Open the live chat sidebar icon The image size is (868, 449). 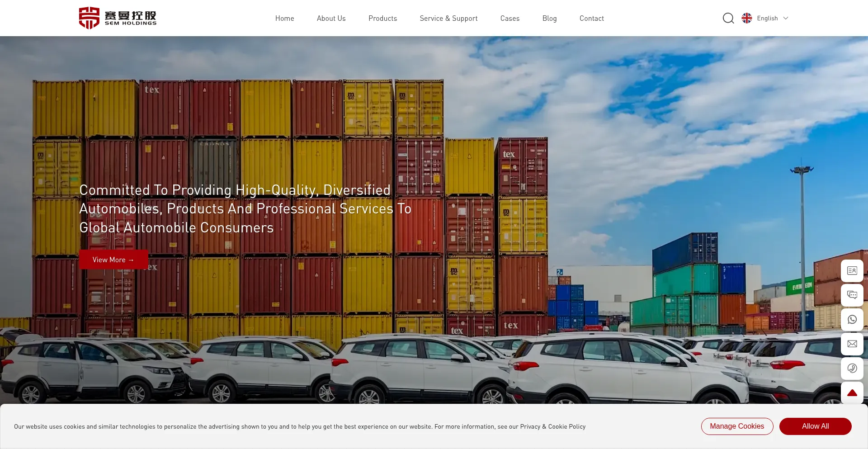click(852, 295)
